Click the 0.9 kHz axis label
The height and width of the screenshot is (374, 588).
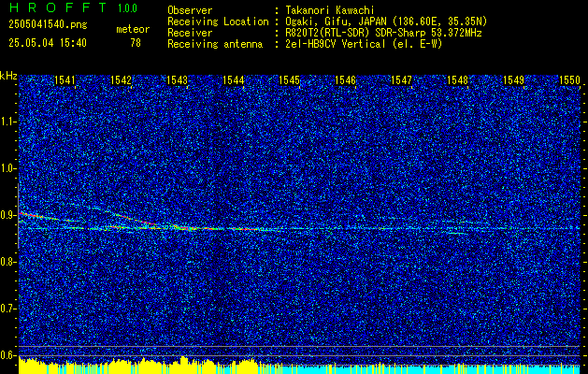8,215
